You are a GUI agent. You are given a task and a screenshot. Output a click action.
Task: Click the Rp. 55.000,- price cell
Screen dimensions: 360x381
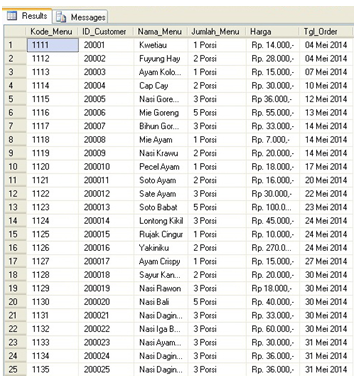(272, 113)
